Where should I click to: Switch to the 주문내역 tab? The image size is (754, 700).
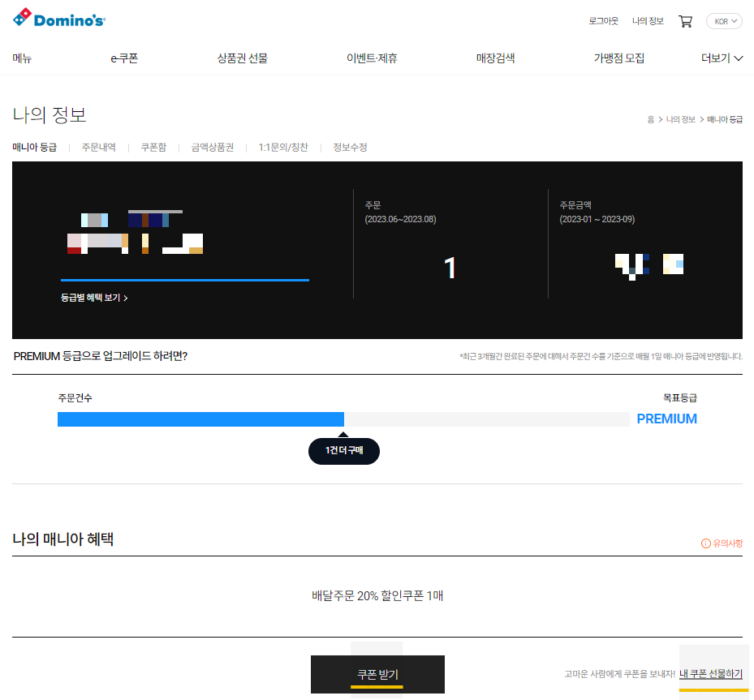tap(98, 147)
